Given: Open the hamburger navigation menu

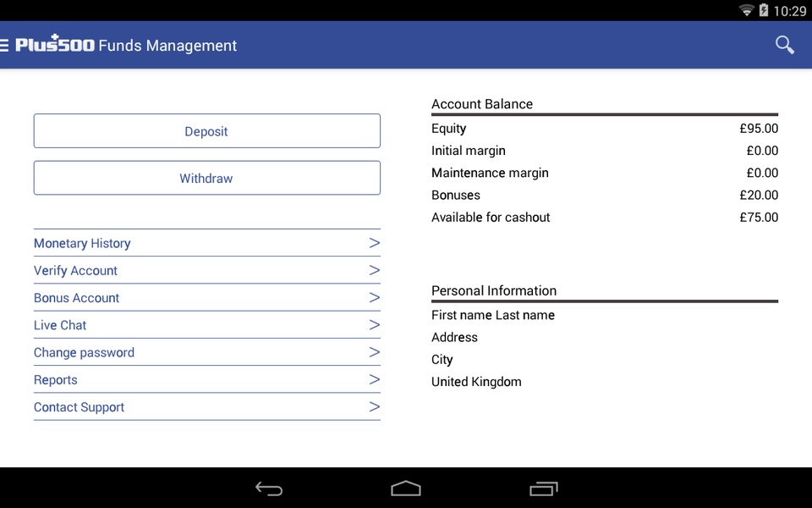Looking at the screenshot, I should click(x=4, y=46).
